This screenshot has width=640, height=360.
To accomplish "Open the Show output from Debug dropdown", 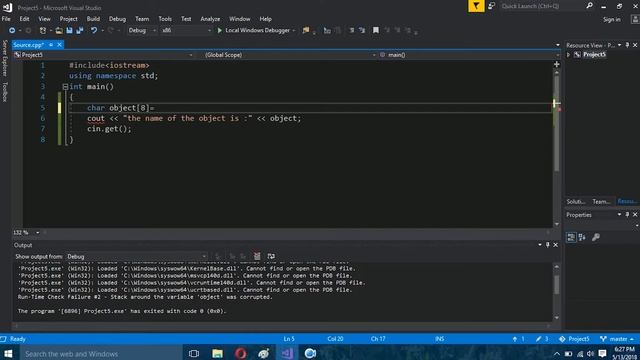I will [x=136, y=256].
